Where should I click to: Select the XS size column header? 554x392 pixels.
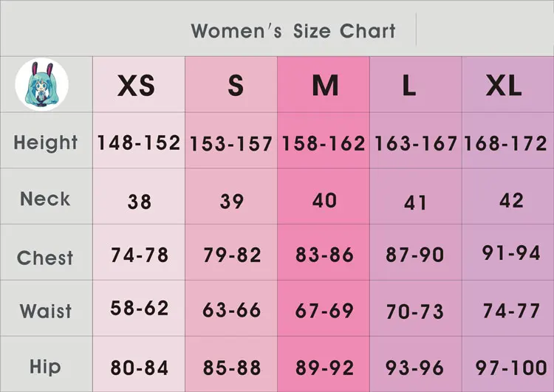pos(137,86)
